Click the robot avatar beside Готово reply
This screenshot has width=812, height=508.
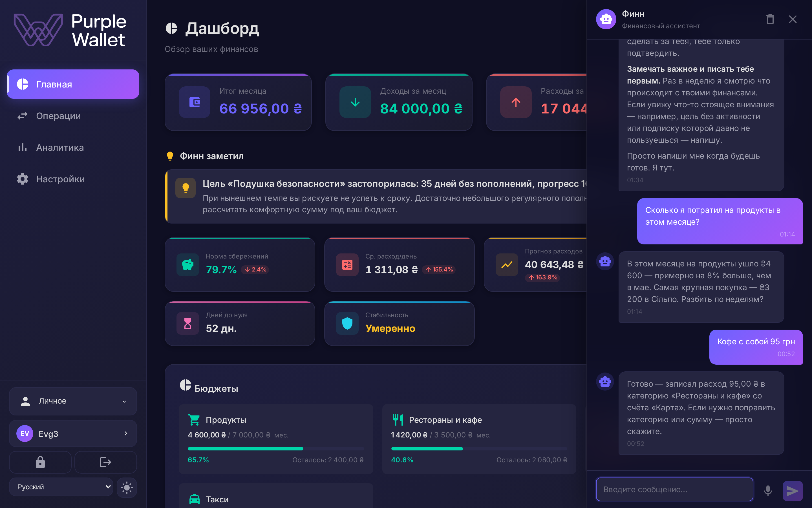tap(605, 381)
